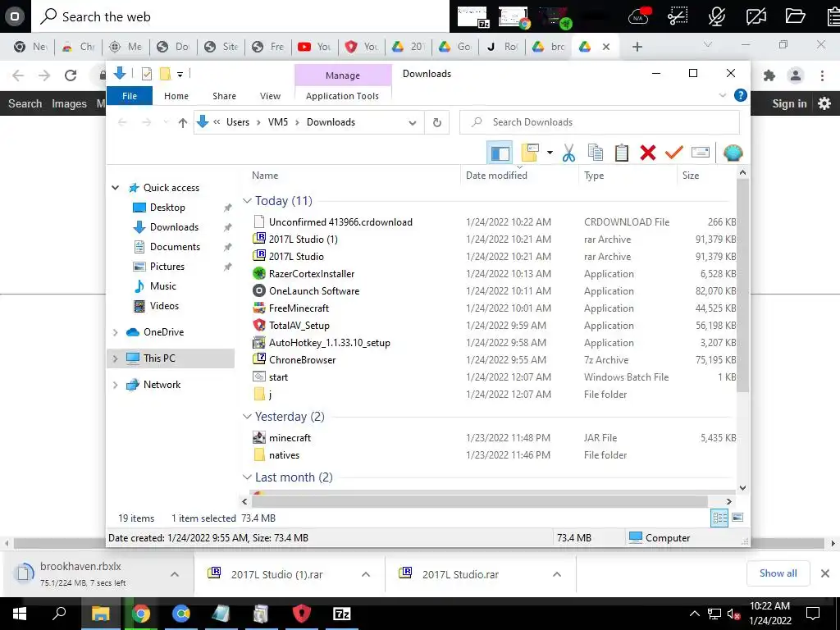Screen dimensions: 840x630
Task: Select the AutoHotkey_1.1.33.10_setup file
Action: [329, 343]
